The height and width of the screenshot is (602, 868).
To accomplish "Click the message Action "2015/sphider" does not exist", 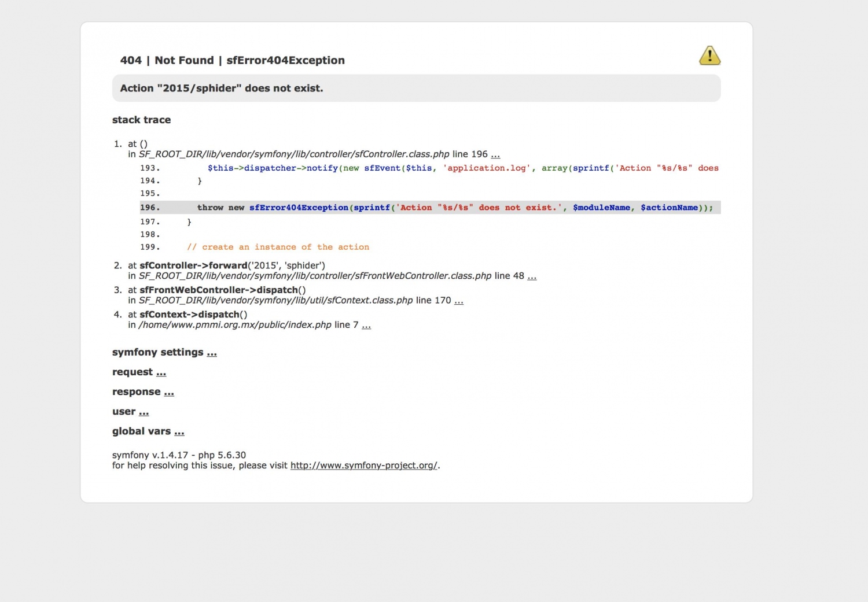I will [x=222, y=88].
